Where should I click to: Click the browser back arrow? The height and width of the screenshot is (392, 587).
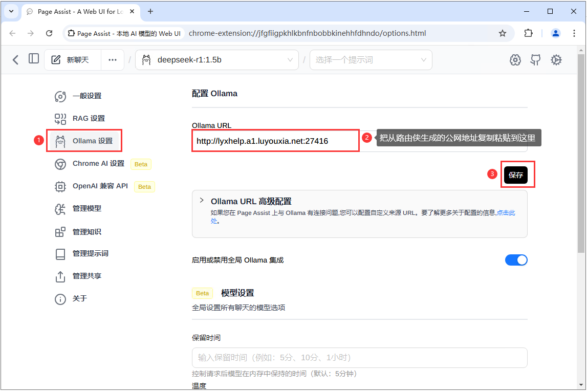click(x=12, y=33)
